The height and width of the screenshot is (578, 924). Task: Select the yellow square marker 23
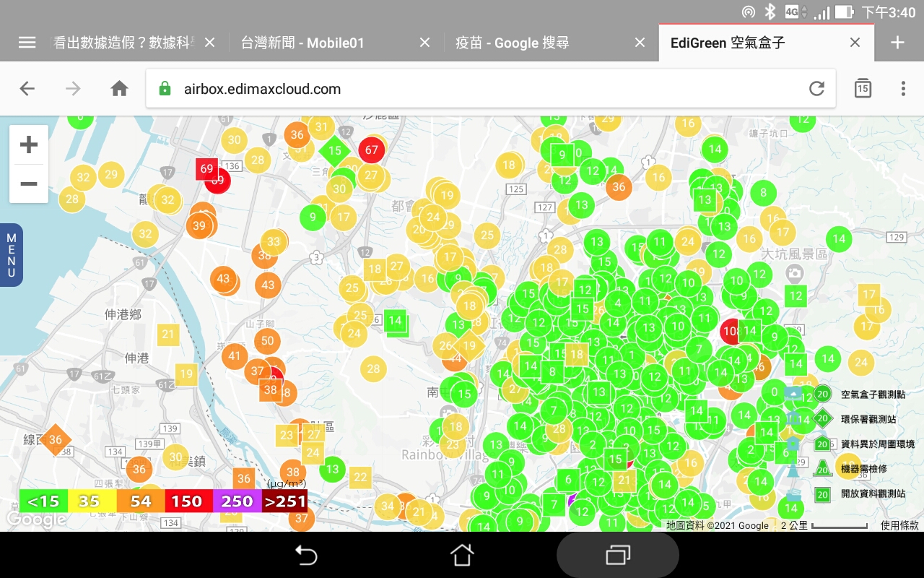tap(287, 436)
